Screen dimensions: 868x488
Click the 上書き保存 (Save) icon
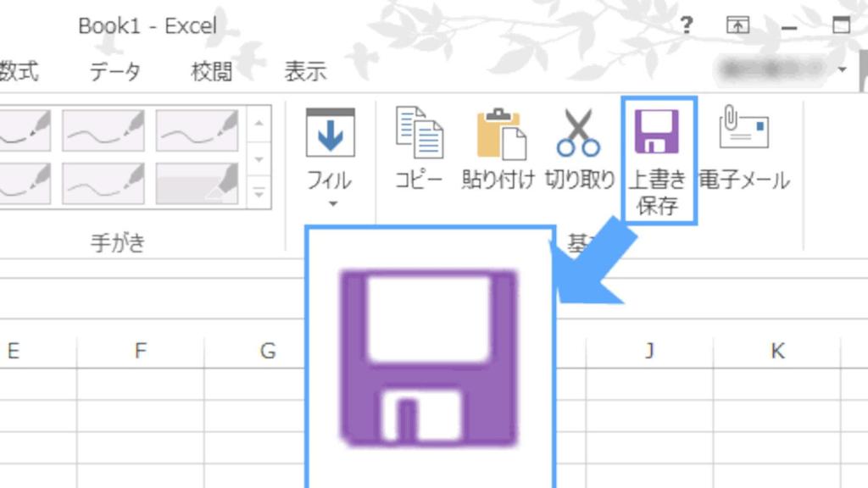659,131
